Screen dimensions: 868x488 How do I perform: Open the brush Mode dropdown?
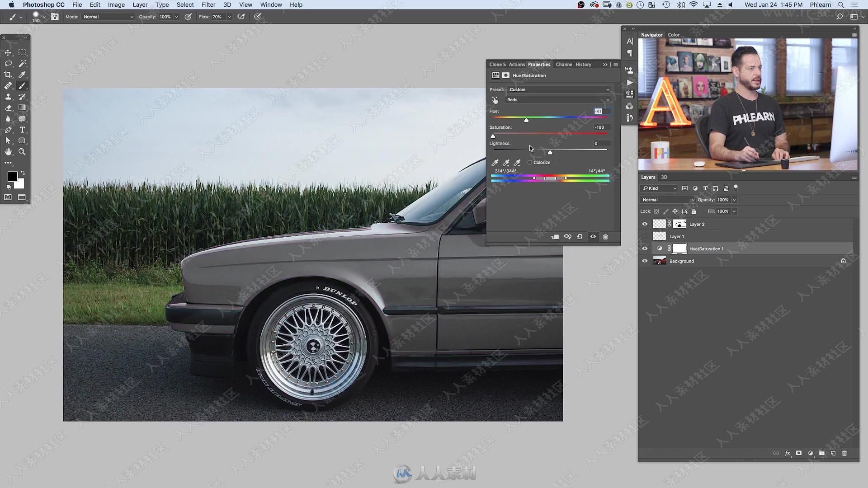(108, 17)
